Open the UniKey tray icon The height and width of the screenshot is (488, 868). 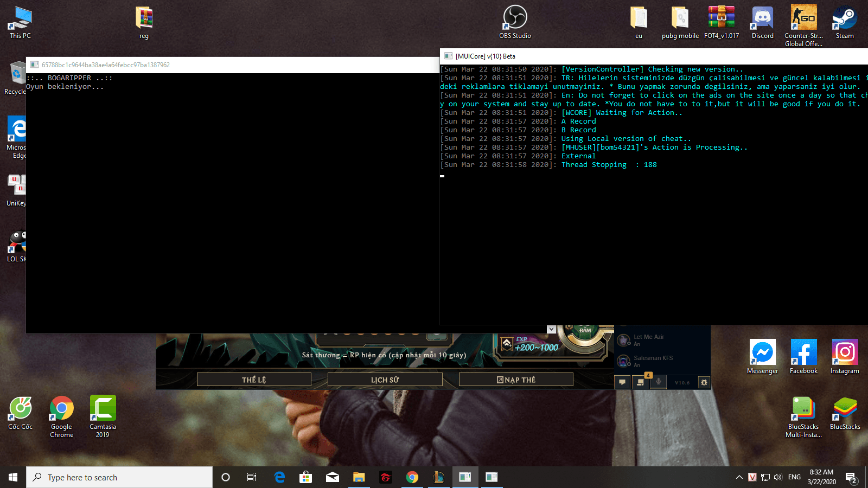click(x=752, y=477)
